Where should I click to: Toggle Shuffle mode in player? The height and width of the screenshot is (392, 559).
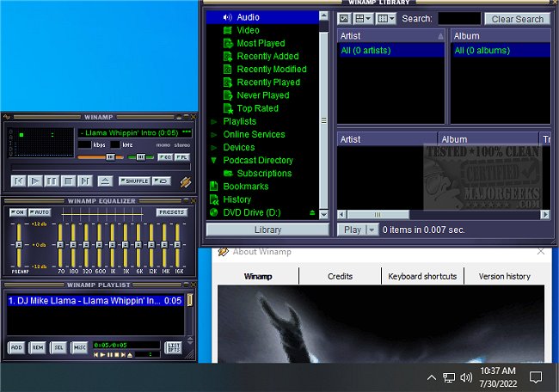[133, 181]
